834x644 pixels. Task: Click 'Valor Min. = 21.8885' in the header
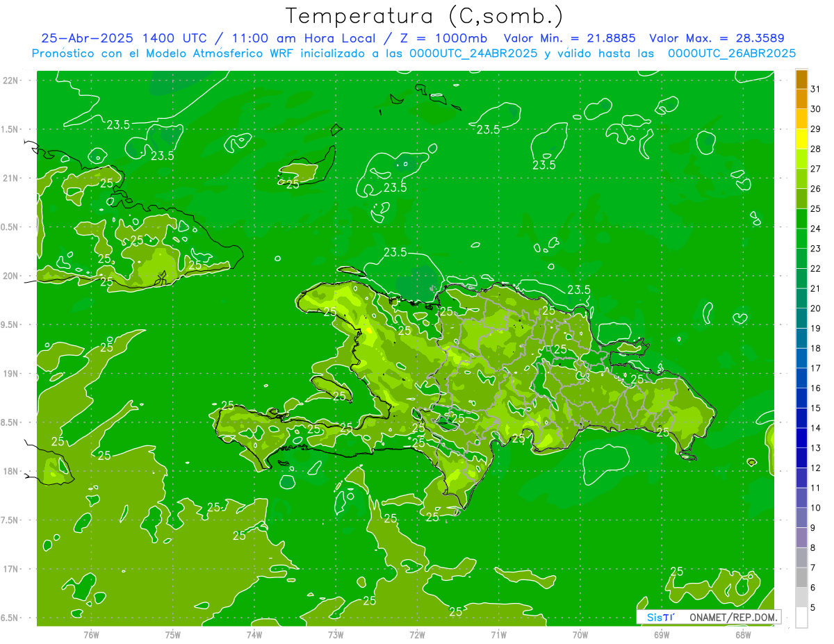[570, 38]
